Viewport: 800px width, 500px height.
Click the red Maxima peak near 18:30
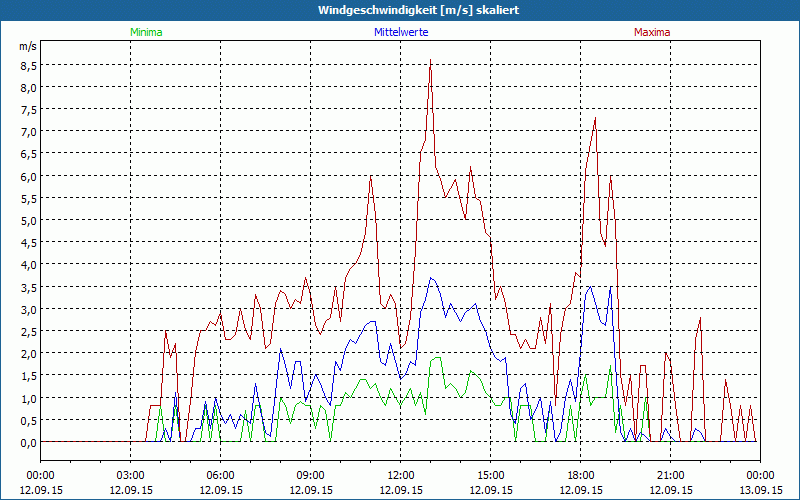[x=595, y=118]
